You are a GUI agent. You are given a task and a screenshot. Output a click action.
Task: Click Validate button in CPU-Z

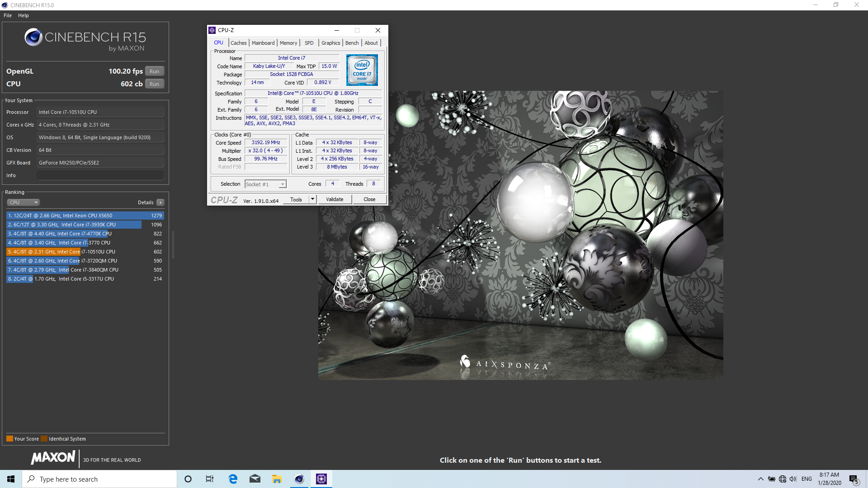click(x=335, y=199)
